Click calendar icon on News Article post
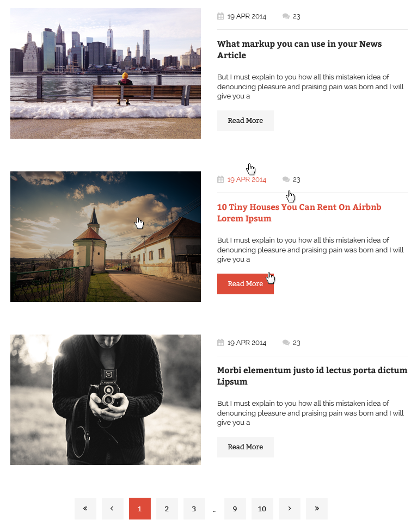This screenshot has width=417, height=532. (220, 16)
